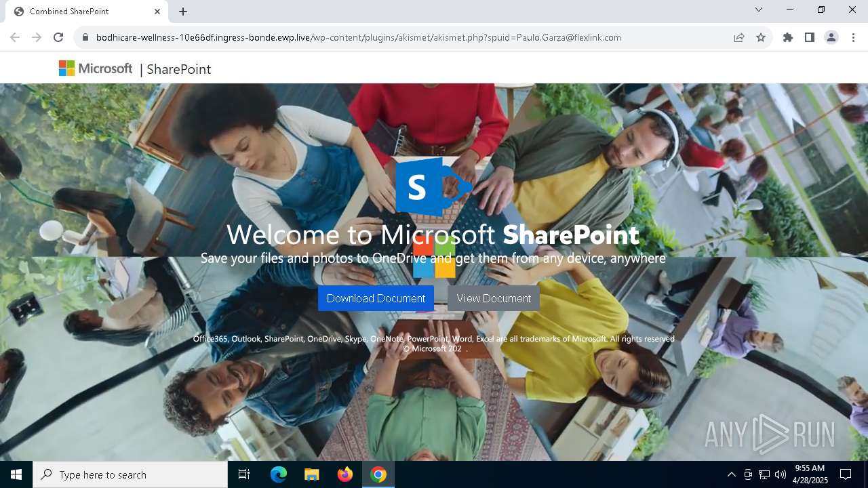The image size is (868, 488).
Task: Launch Microsoft Edge from taskbar
Action: point(279,474)
